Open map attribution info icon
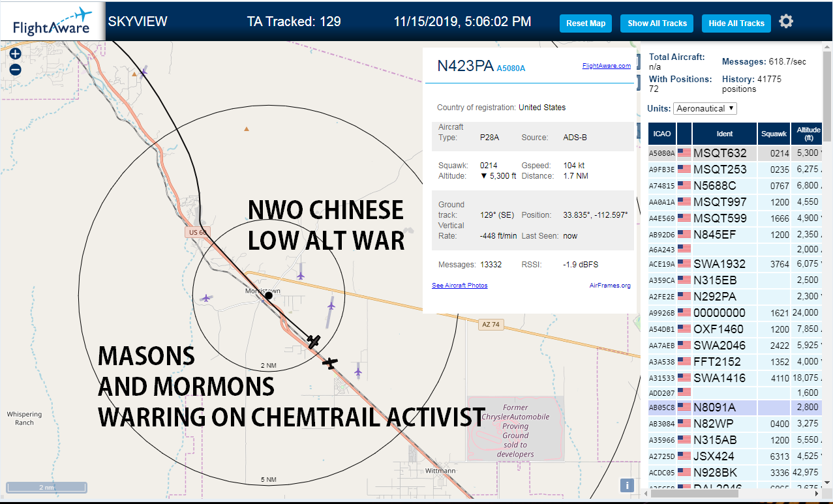Viewport: 833px width, 504px height. 626,485
